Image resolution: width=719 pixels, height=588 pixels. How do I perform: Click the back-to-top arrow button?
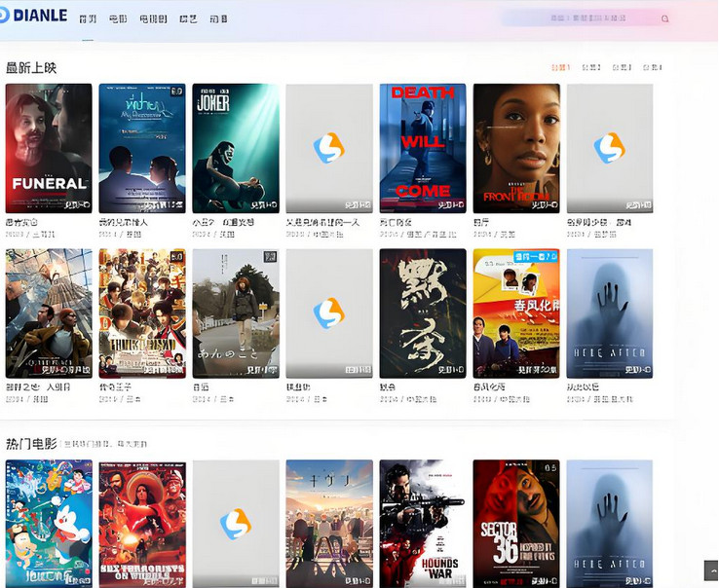click(711, 570)
